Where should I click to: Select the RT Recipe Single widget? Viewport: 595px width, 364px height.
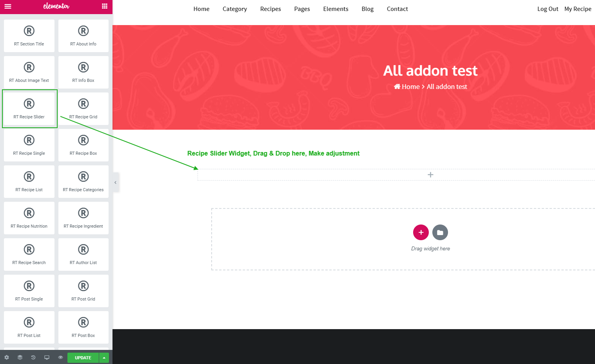coord(29,145)
